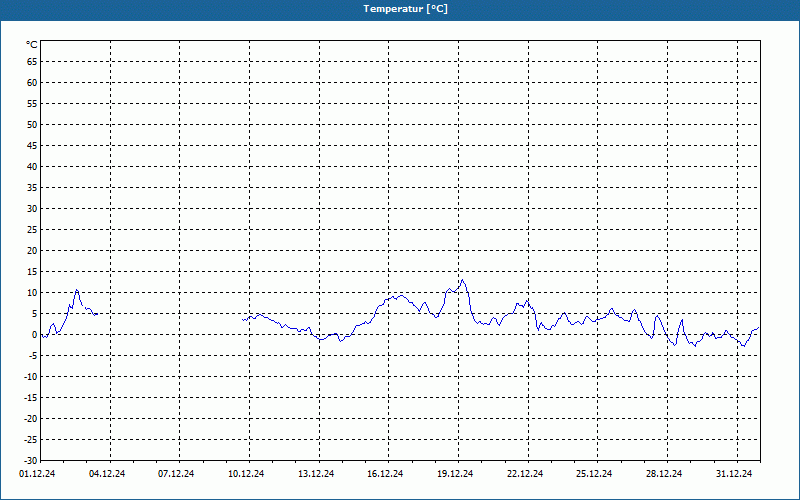Click the 25 y-axis label
Viewport: 800px width, 500px height.
pos(32,230)
